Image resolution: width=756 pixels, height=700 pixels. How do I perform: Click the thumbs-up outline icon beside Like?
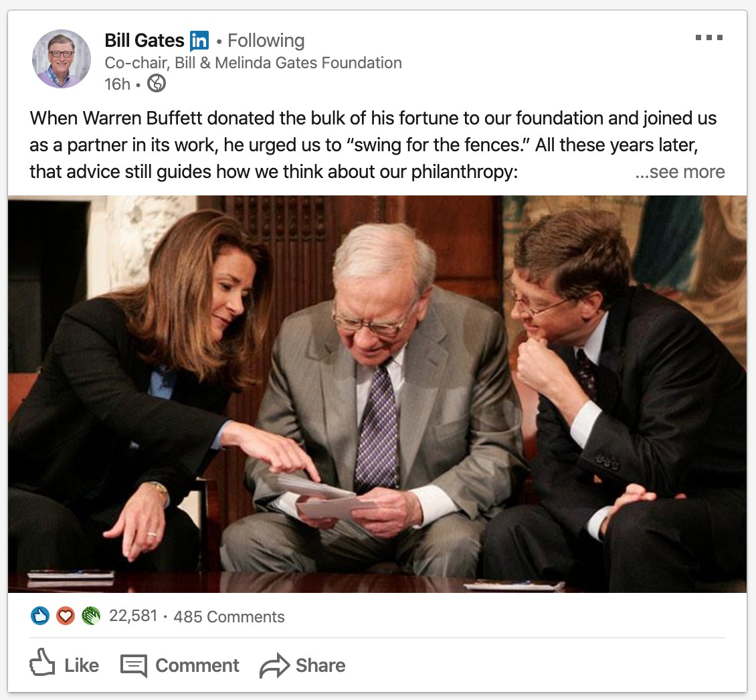42,662
